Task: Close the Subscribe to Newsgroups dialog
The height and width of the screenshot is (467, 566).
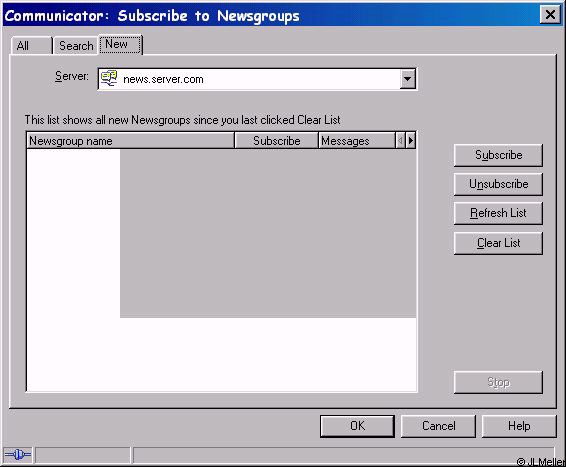Action: [x=550, y=15]
